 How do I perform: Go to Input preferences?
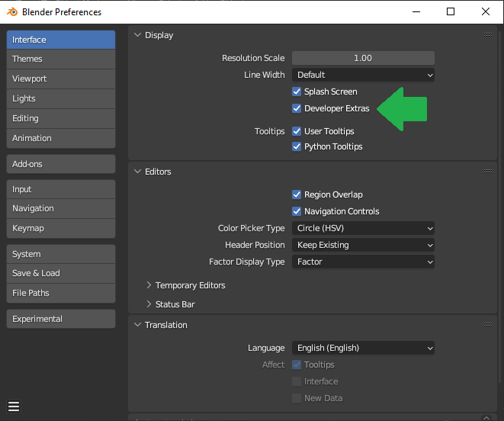(x=61, y=189)
